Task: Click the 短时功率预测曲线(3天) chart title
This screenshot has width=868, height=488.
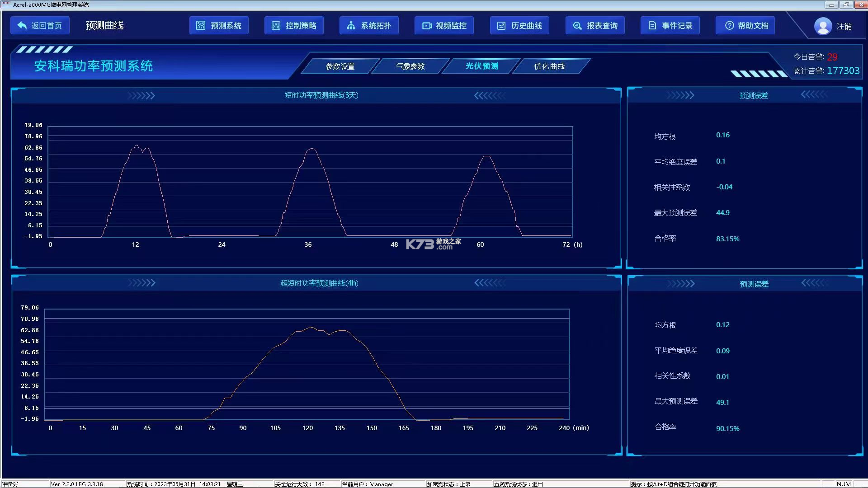Action: [x=321, y=95]
